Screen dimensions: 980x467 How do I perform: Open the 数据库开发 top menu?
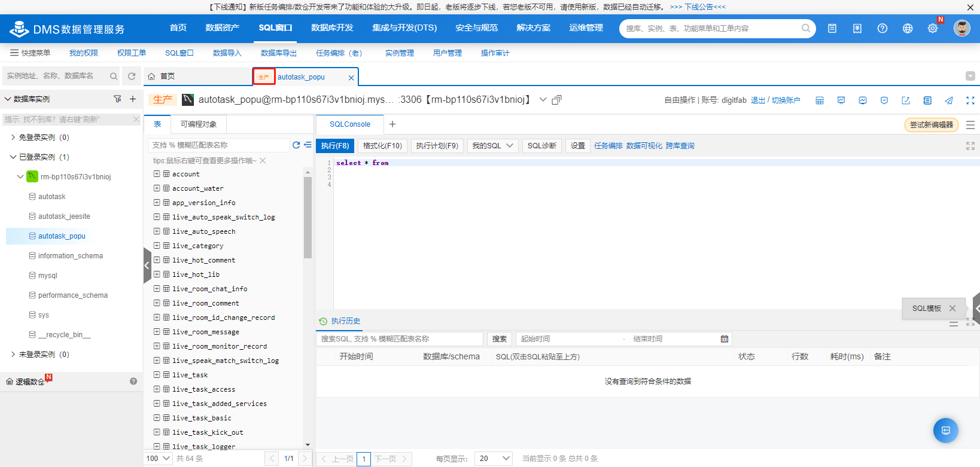pyautogui.click(x=332, y=28)
